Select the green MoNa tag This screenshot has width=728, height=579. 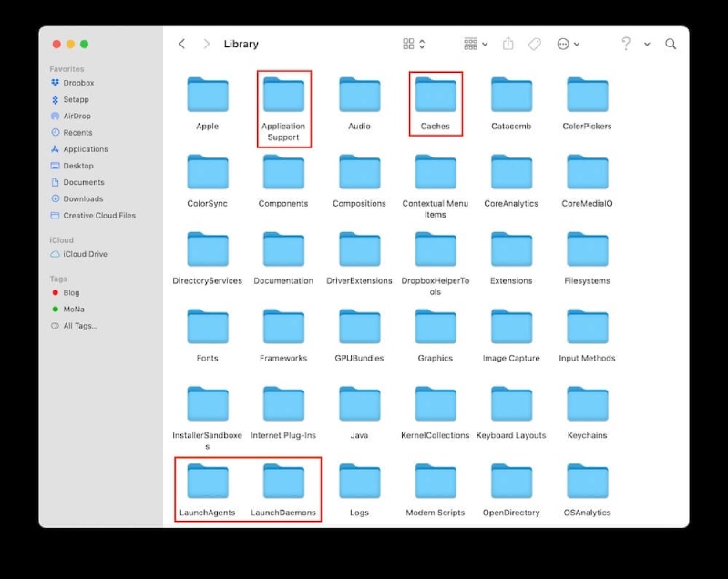point(67,310)
